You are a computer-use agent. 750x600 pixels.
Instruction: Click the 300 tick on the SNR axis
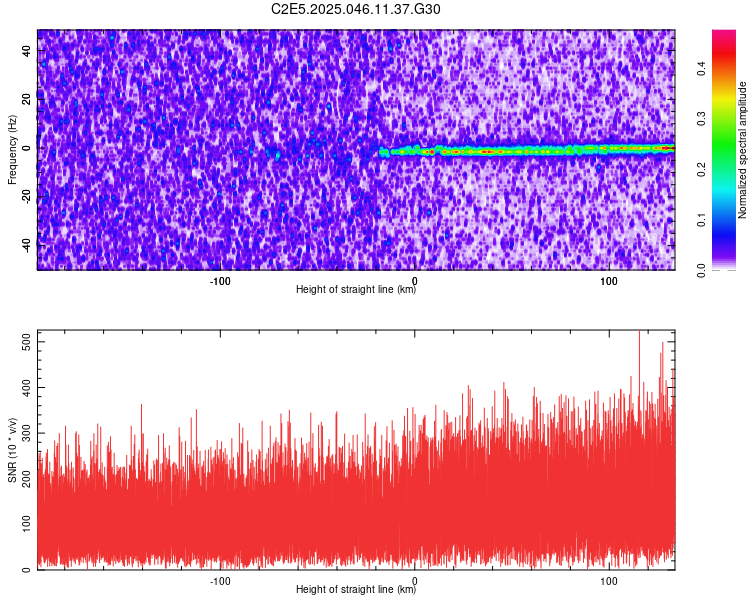coord(27,433)
